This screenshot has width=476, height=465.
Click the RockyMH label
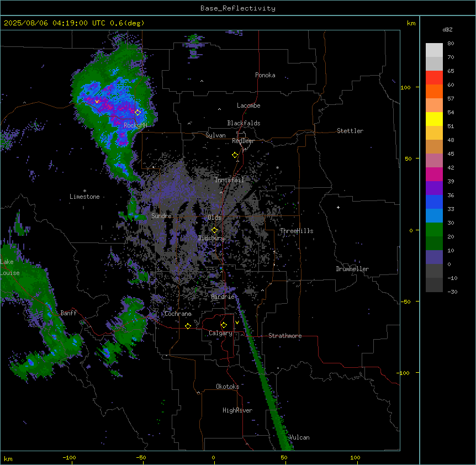coord(135,125)
